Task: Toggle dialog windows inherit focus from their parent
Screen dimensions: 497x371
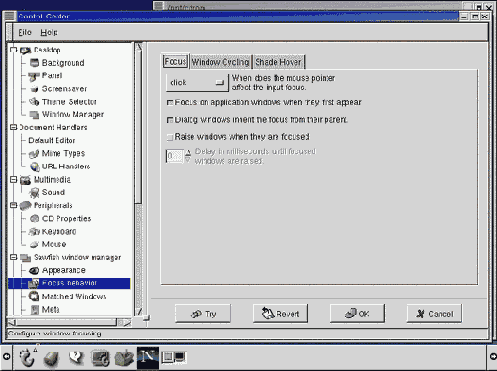Action: click(170, 120)
